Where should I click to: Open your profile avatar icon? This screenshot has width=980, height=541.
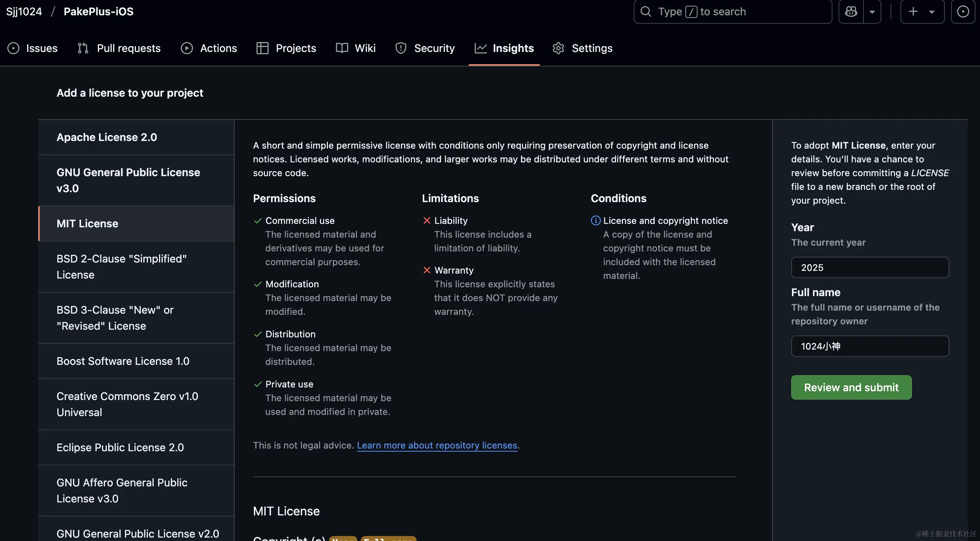click(x=963, y=11)
